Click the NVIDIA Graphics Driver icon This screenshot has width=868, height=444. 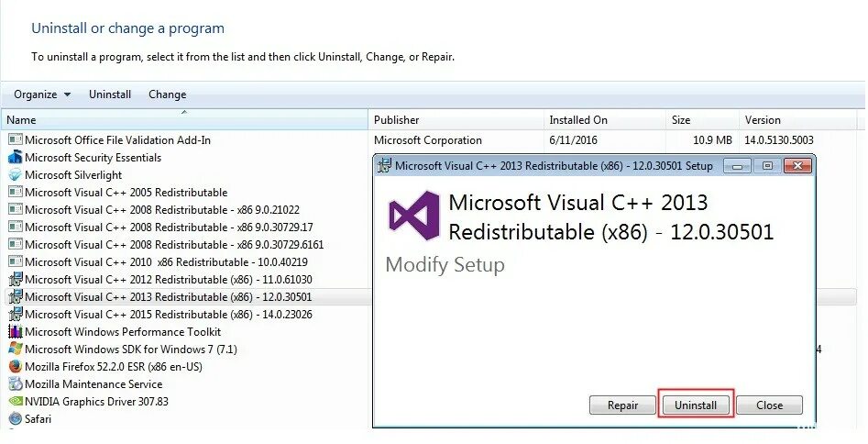point(15,402)
